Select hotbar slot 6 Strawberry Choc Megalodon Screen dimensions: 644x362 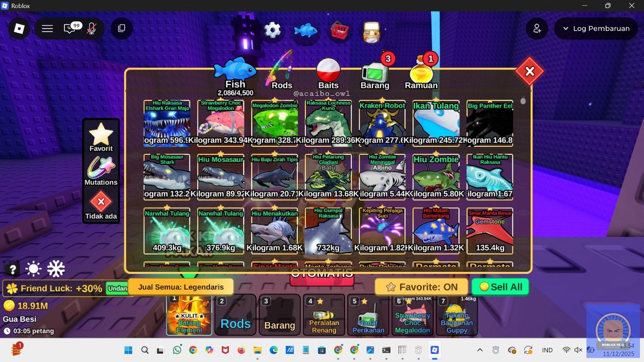[x=412, y=315]
